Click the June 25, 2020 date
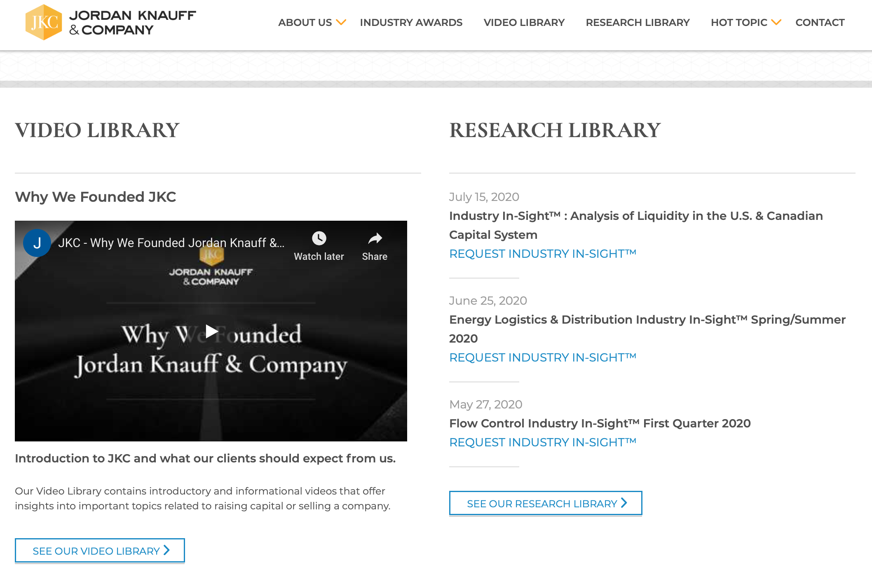Viewport: 872px width, 588px height. [x=488, y=301]
